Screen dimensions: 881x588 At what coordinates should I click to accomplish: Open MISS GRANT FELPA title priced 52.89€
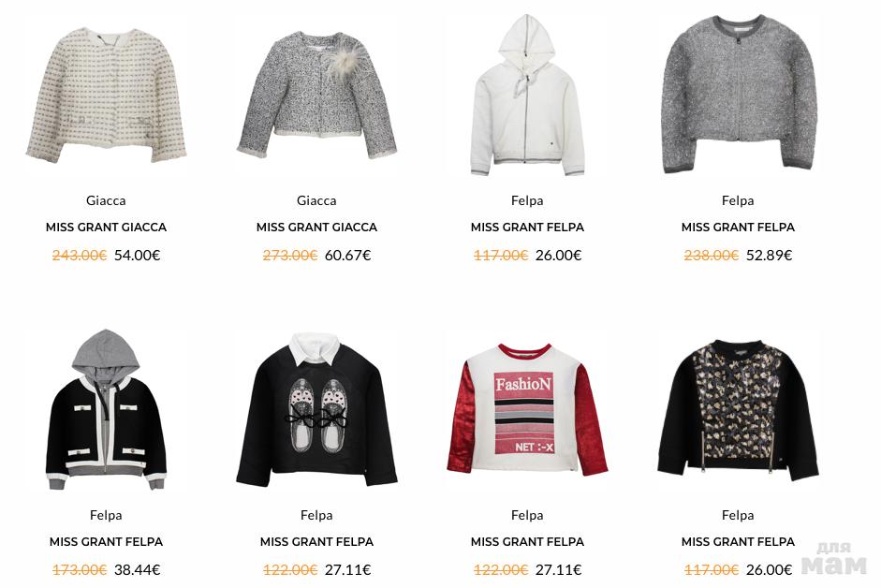coord(739,228)
